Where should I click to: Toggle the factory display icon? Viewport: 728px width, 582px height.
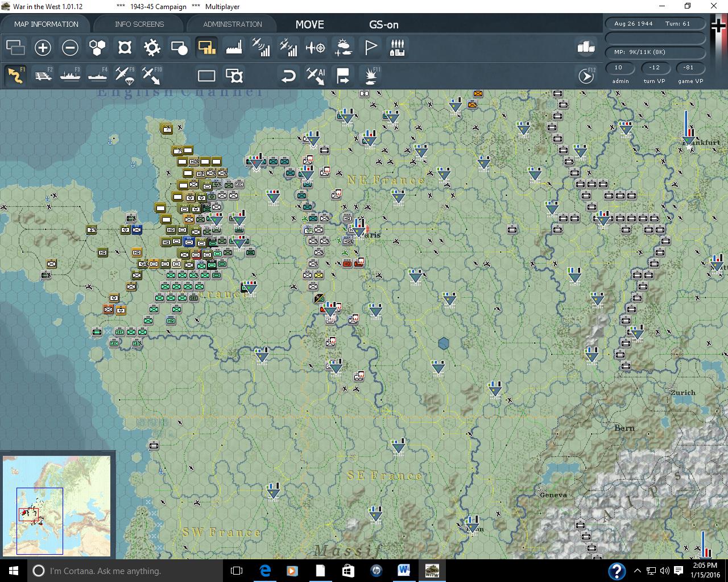(x=234, y=48)
